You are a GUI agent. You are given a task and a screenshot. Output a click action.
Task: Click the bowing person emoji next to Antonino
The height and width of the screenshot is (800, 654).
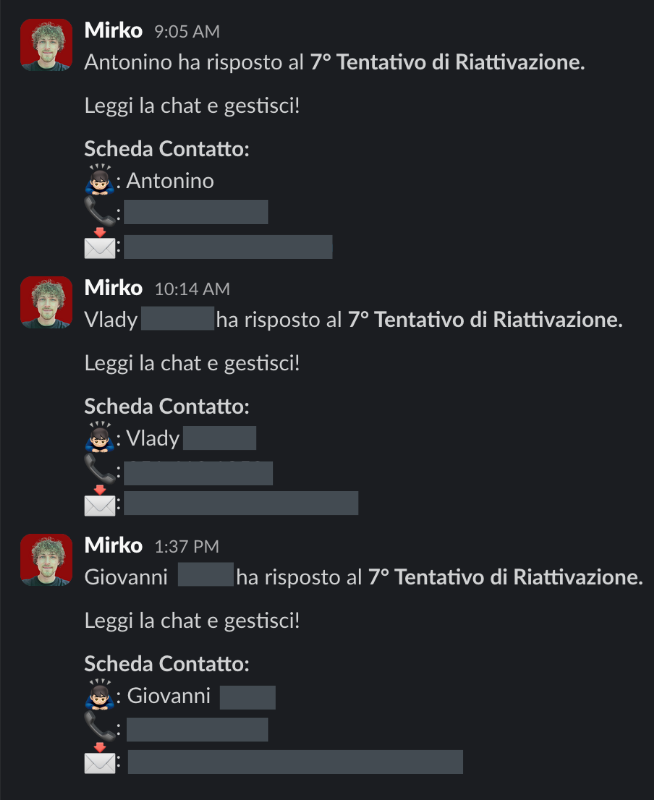pyautogui.click(x=99, y=180)
